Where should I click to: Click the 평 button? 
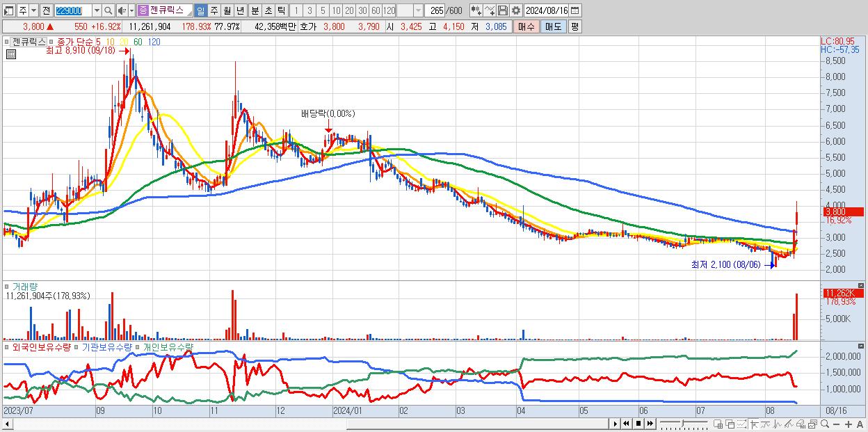(574, 26)
